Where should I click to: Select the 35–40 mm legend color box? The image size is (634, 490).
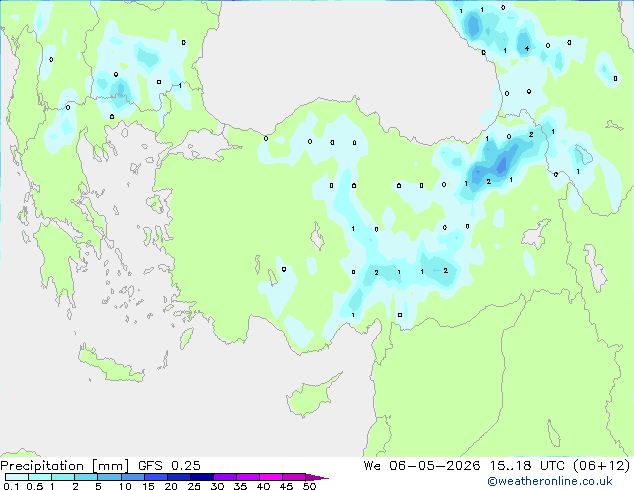(x=247, y=477)
